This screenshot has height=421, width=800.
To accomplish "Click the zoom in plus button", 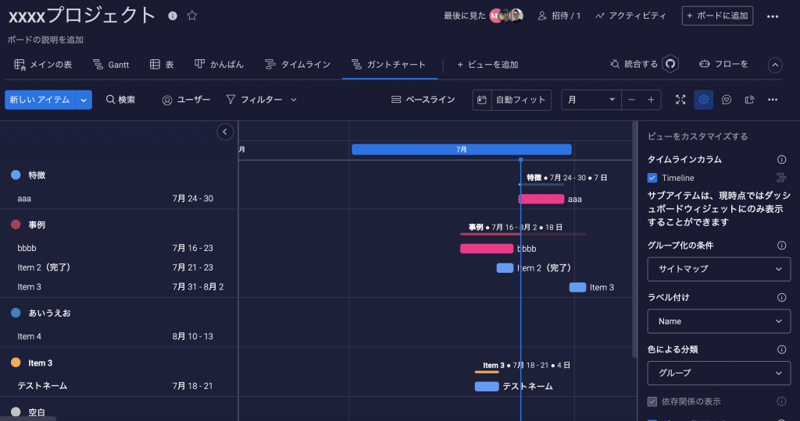I will [651, 100].
